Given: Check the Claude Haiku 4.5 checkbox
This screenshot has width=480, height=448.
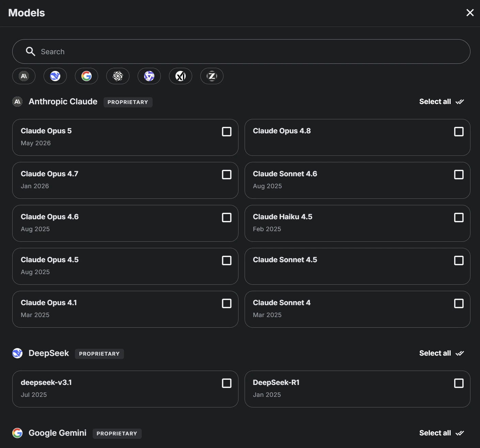Looking at the screenshot, I should pos(459,218).
